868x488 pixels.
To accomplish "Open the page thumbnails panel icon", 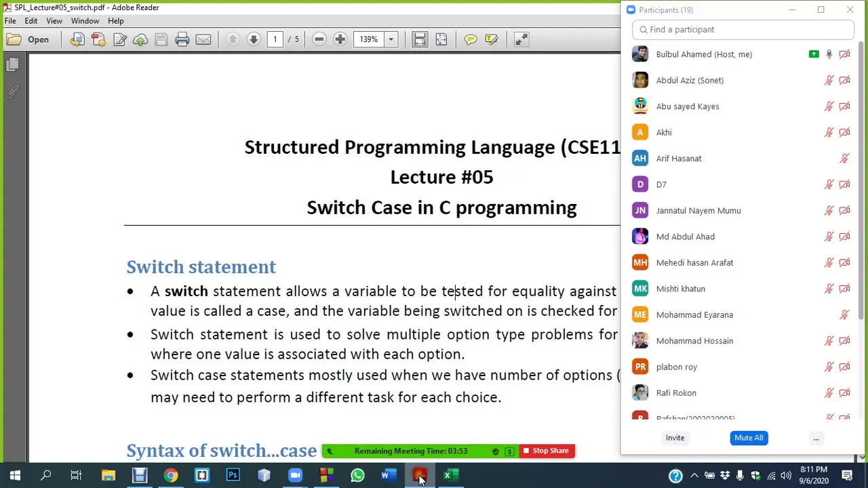I will (x=12, y=64).
